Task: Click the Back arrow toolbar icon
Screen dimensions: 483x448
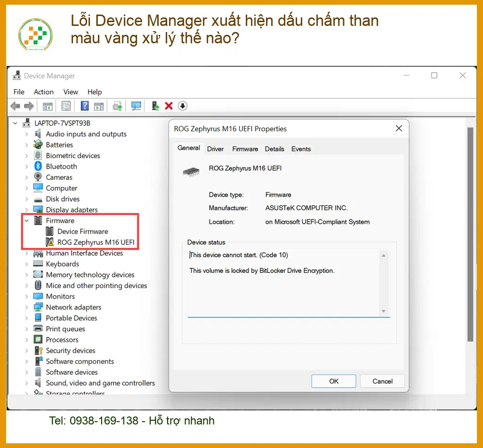Action: pyautogui.click(x=15, y=106)
